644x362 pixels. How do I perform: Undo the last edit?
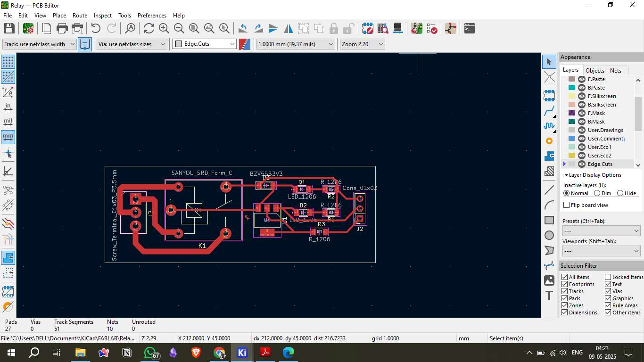point(96,28)
